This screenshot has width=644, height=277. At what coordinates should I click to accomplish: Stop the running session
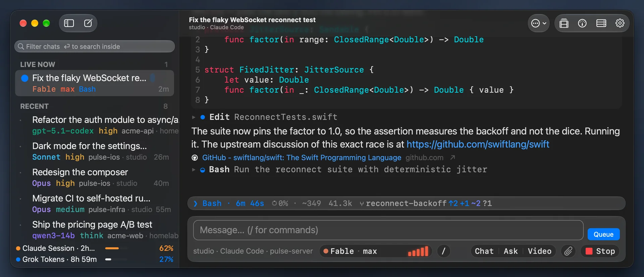pyautogui.click(x=600, y=251)
